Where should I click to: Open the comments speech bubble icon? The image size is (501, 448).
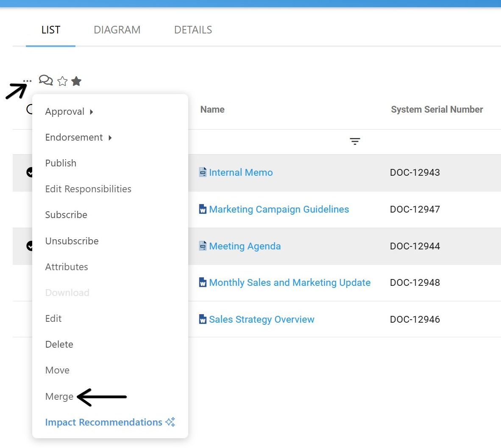click(x=46, y=80)
